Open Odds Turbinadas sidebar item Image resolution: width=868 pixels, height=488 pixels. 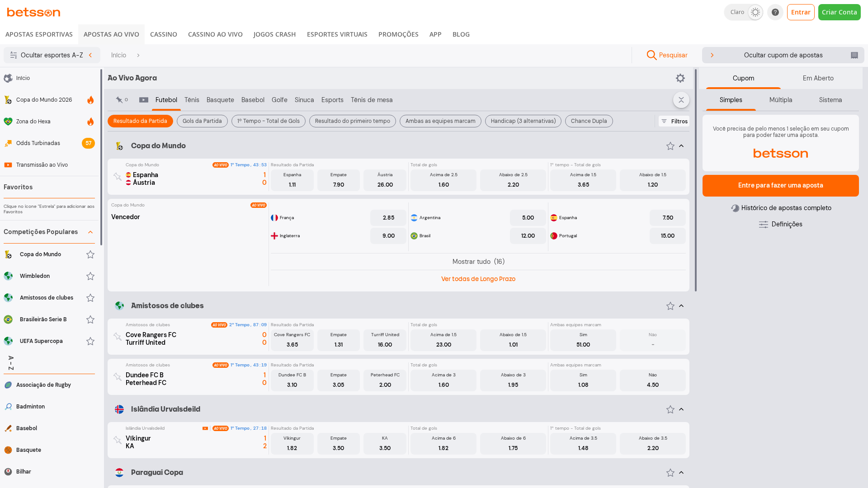coord(49,143)
